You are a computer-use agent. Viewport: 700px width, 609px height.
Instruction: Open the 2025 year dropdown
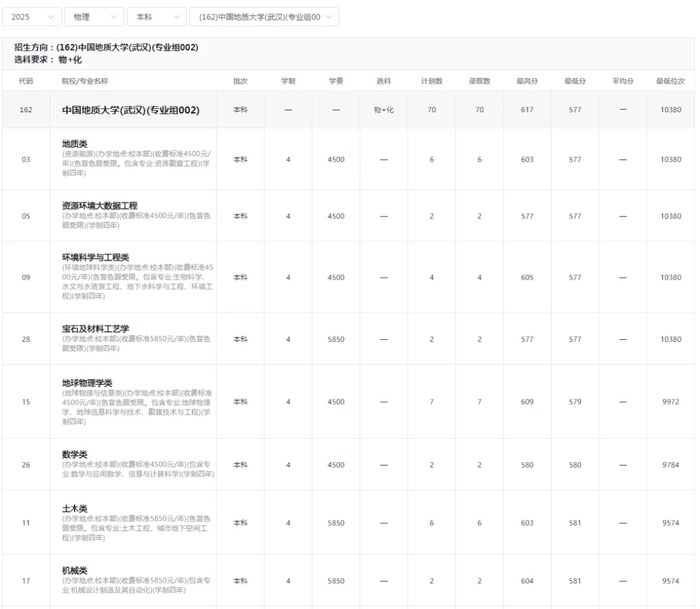coord(31,17)
